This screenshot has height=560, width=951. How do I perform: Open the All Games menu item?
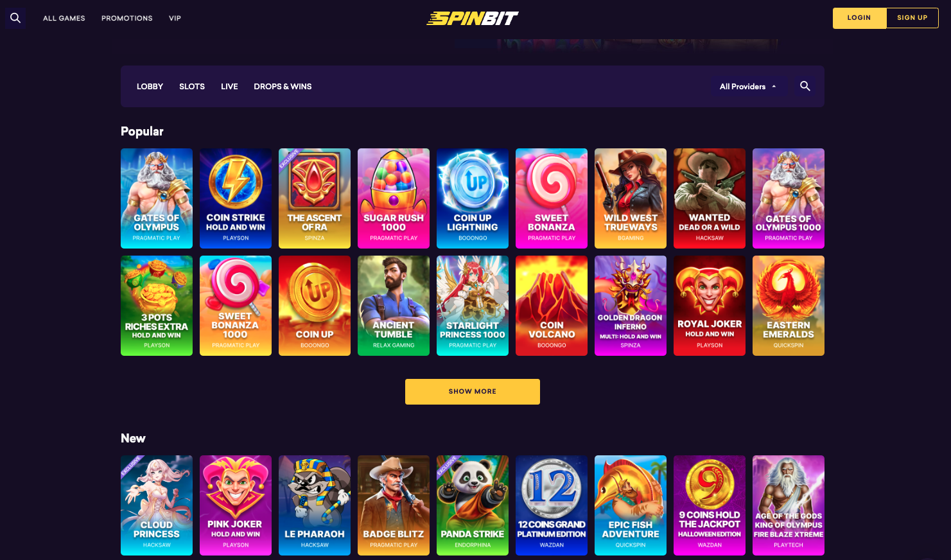64,18
